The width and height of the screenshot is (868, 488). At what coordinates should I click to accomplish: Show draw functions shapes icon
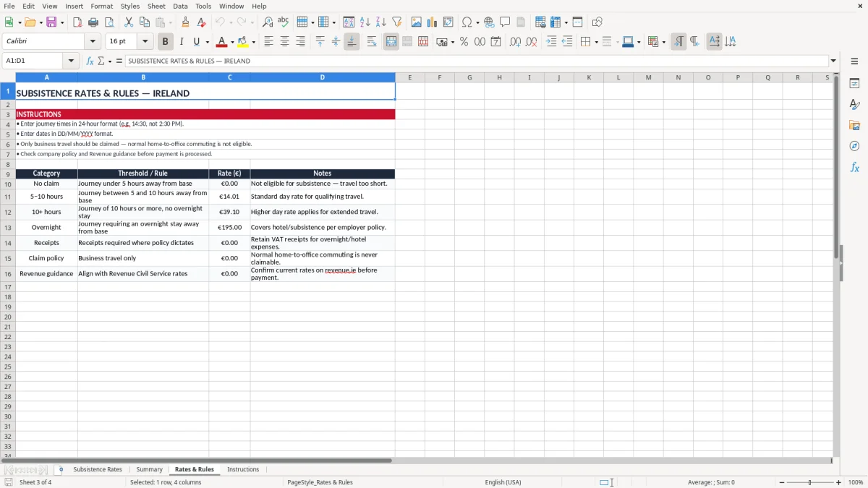coord(597,22)
